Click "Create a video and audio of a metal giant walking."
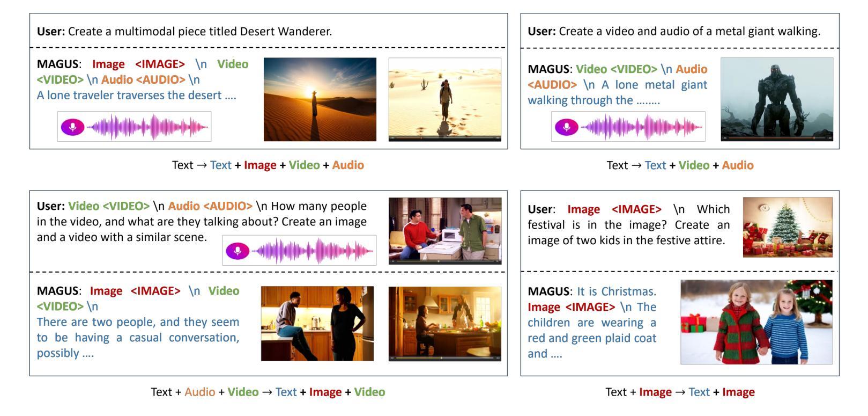This screenshot has height=416, width=868. tap(689, 31)
